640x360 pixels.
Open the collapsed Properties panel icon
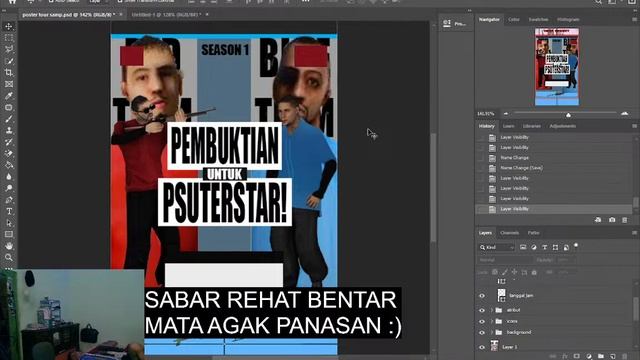pos(447,23)
